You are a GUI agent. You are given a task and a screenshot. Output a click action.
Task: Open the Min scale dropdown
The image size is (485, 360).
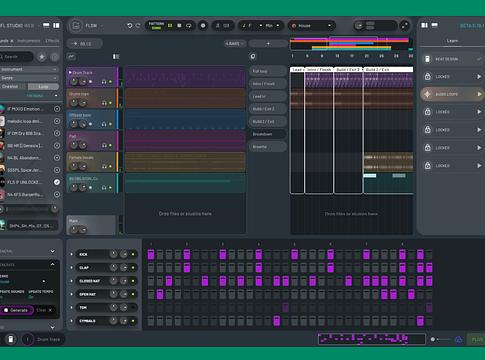click(272, 26)
